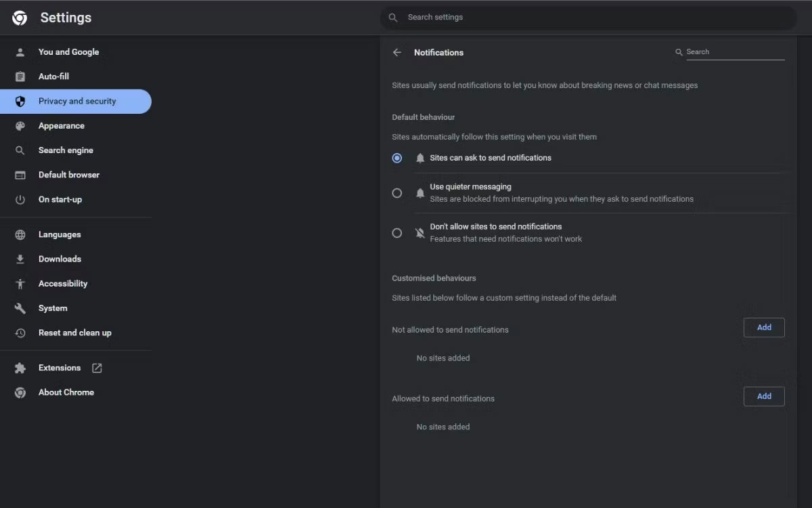Open the Search engine settings
The height and width of the screenshot is (508, 812).
(65, 150)
